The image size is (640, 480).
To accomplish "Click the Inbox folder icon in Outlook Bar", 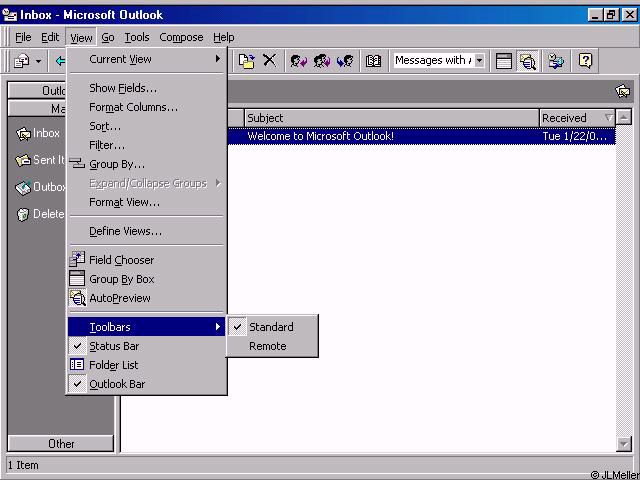I will (23, 133).
